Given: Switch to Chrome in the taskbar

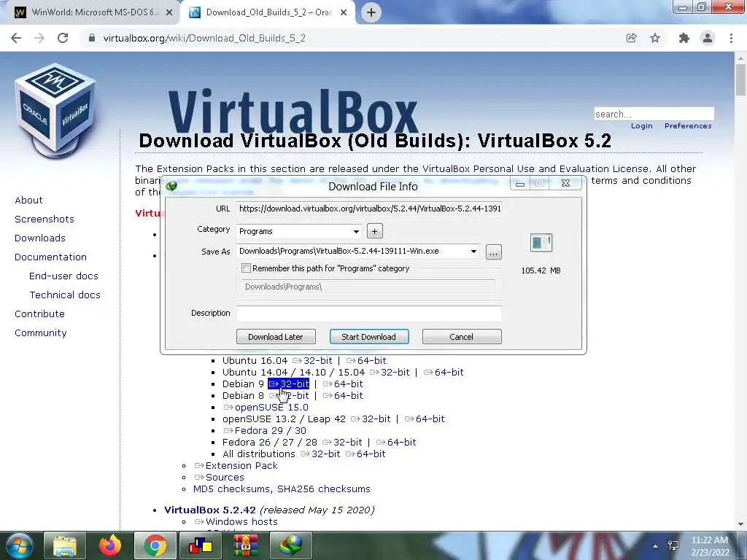Looking at the screenshot, I should coord(155,545).
